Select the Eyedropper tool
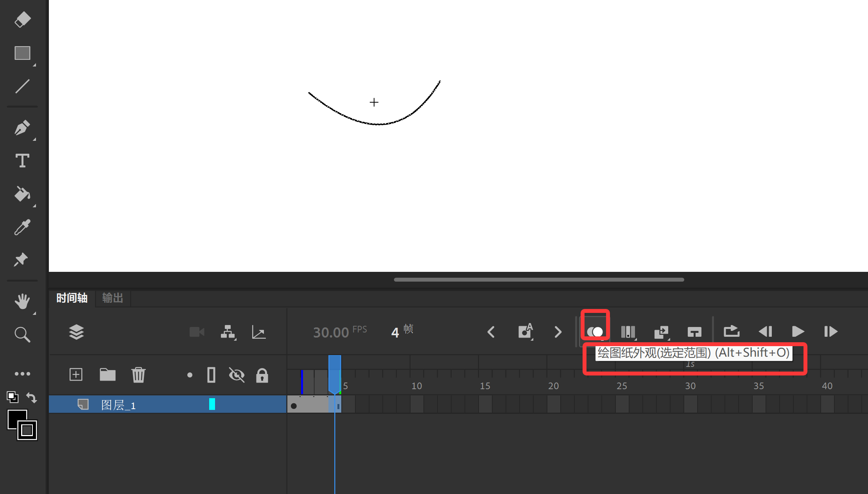 click(x=22, y=227)
